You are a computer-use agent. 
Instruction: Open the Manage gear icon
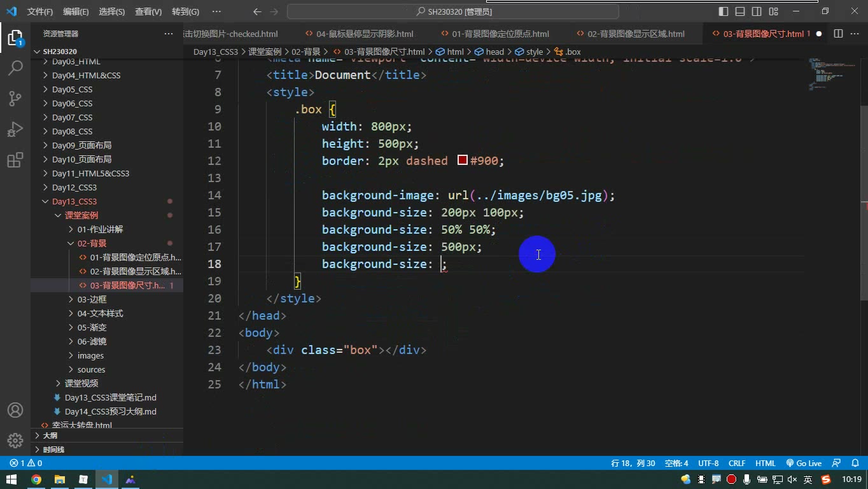15,440
